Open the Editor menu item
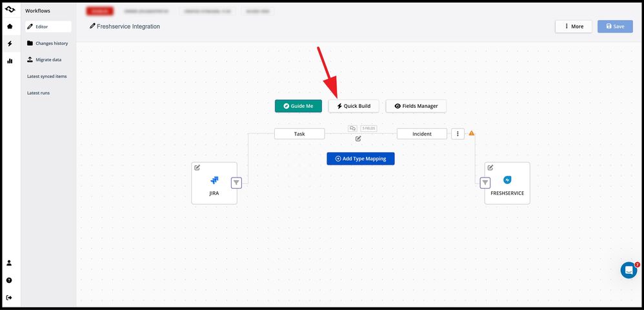644x310 pixels. (x=48, y=26)
